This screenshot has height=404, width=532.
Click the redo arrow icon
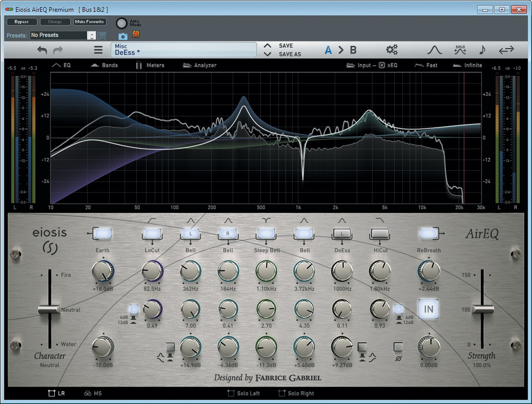58,50
